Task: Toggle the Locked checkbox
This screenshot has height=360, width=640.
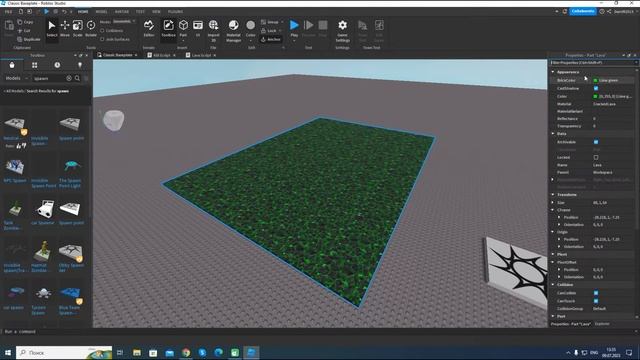Action: 596,157
